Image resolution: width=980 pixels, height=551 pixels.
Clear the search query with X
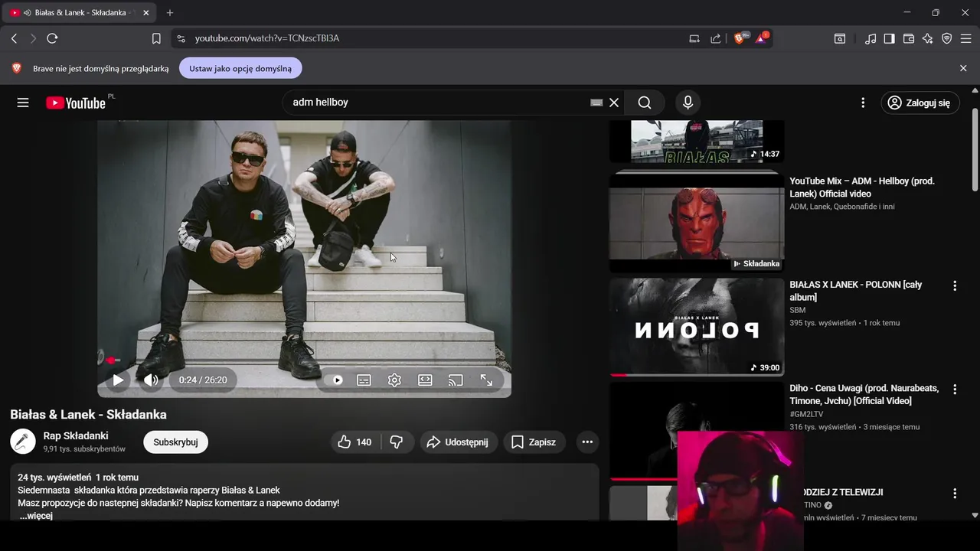[614, 103]
